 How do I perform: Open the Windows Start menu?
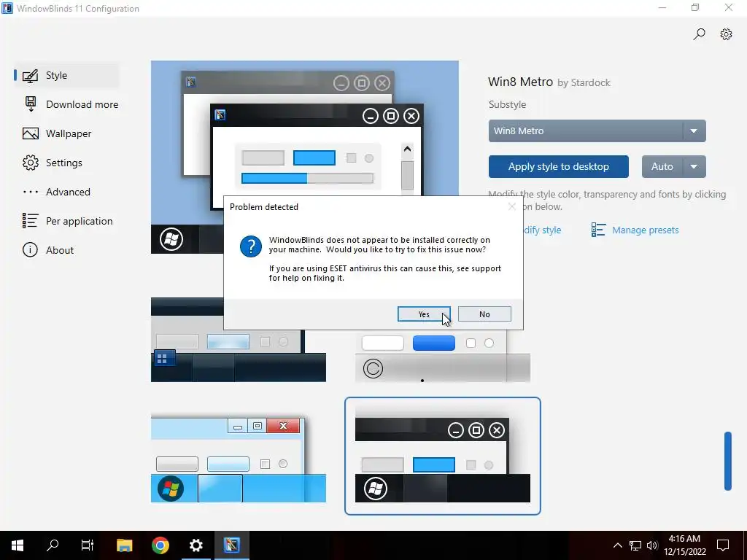[x=18, y=545]
